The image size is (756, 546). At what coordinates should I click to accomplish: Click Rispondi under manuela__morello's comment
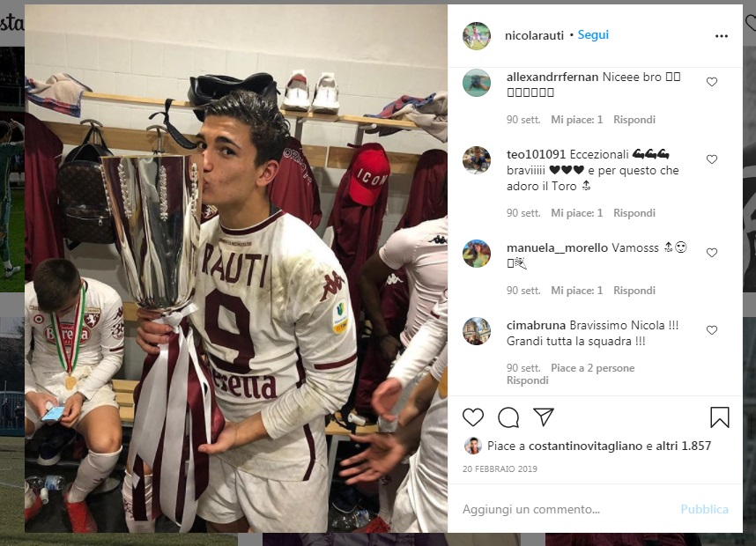pos(634,291)
